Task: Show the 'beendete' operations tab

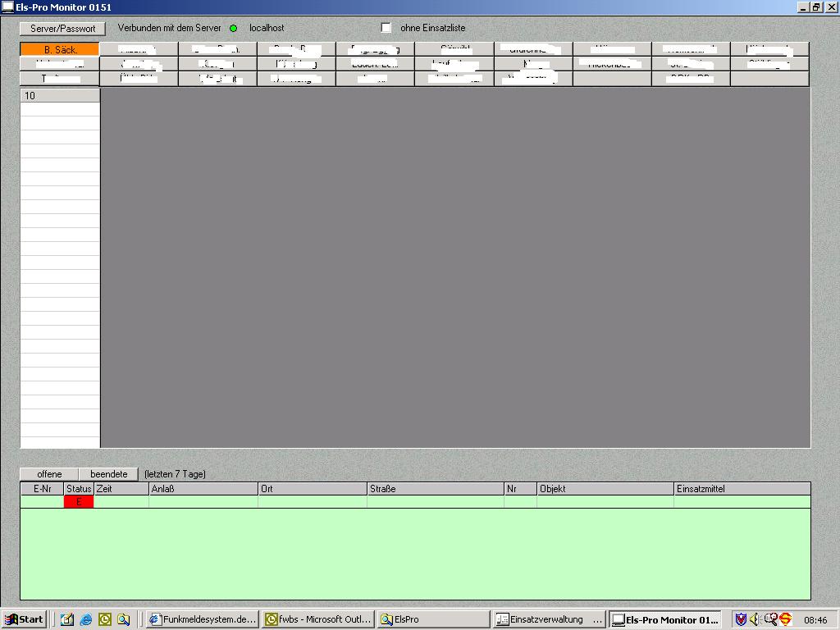Action: (108, 474)
